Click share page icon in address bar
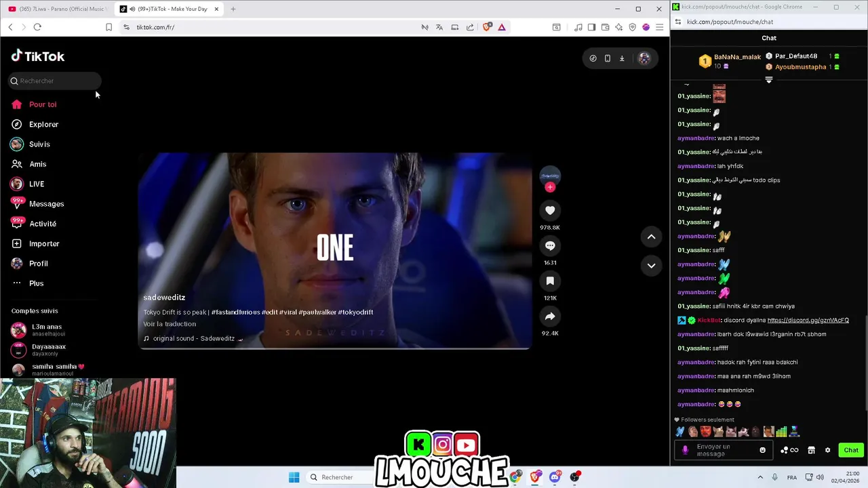 click(470, 27)
